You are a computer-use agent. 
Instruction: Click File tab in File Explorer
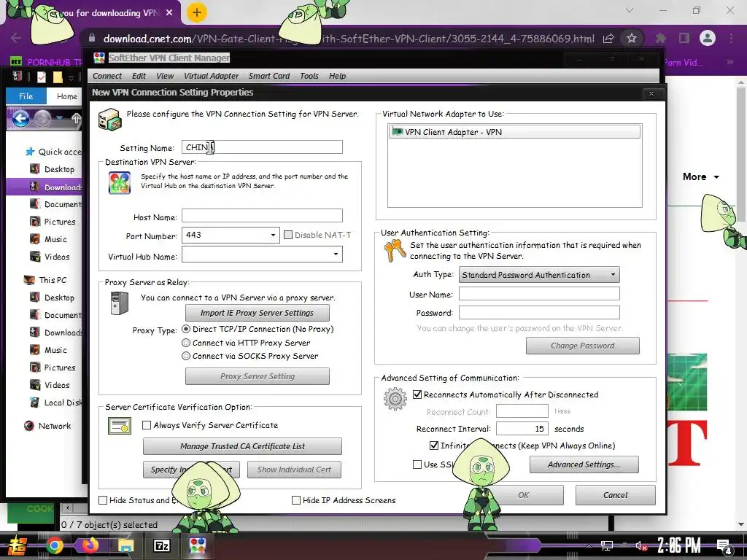click(x=26, y=96)
